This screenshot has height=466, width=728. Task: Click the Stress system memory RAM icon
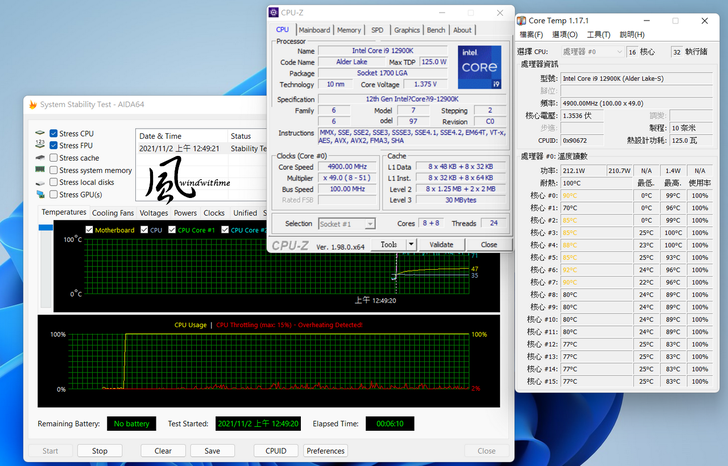pos(40,170)
